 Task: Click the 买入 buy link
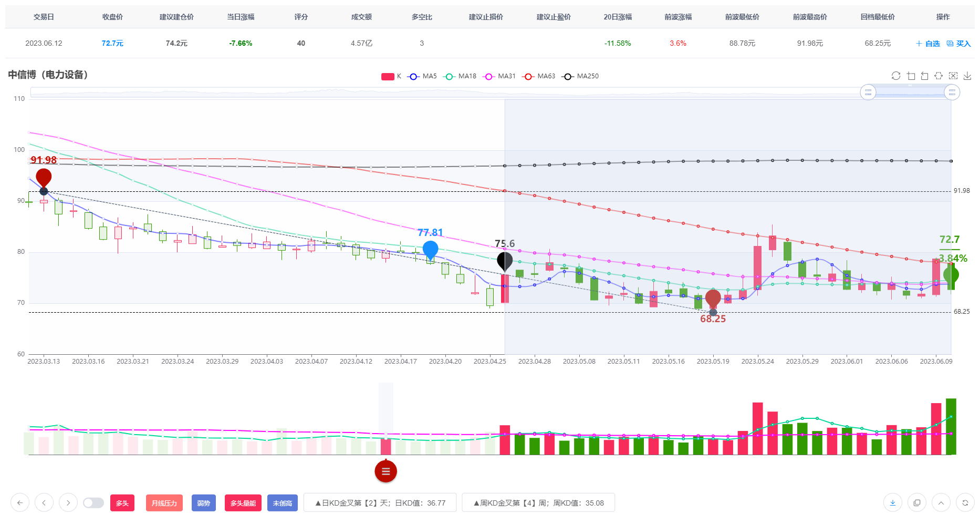point(958,44)
